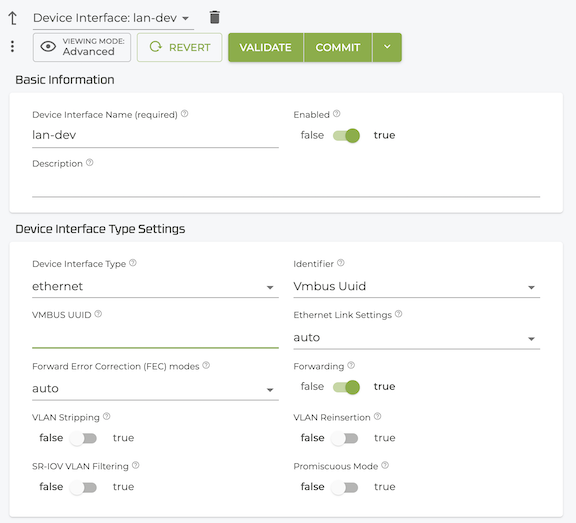Click the Viewing Mode Advanced button
The width and height of the screenshot is (576, 523).
(82, 47)
